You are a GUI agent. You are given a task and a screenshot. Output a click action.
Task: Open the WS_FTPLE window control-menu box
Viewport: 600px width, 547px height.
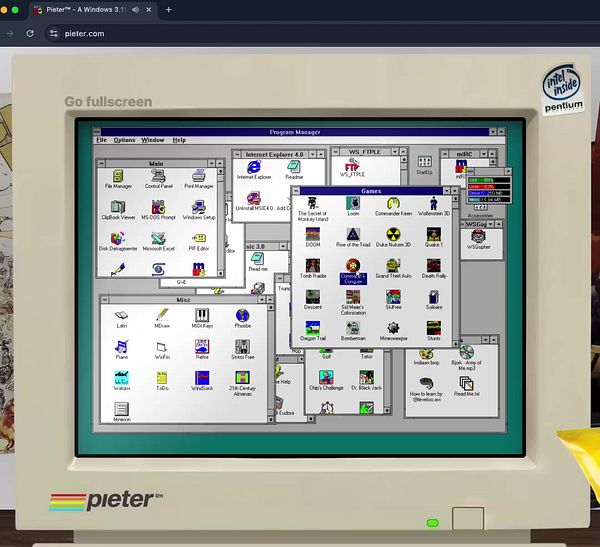335,152
